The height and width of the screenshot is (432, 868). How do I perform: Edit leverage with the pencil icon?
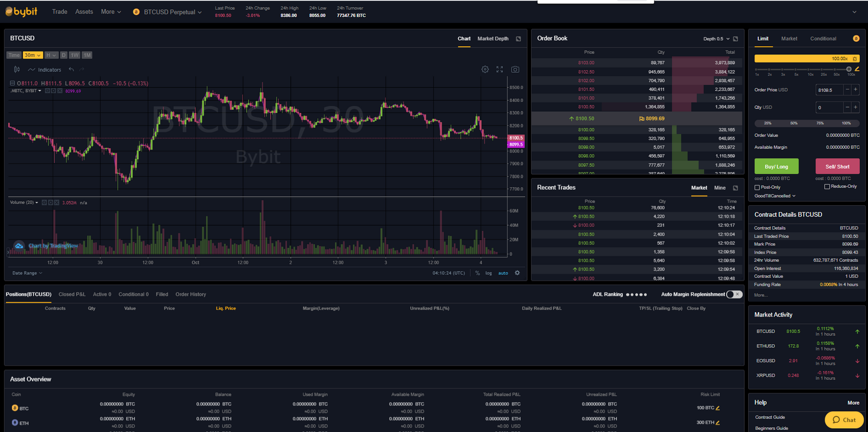(x=857, y=69)
